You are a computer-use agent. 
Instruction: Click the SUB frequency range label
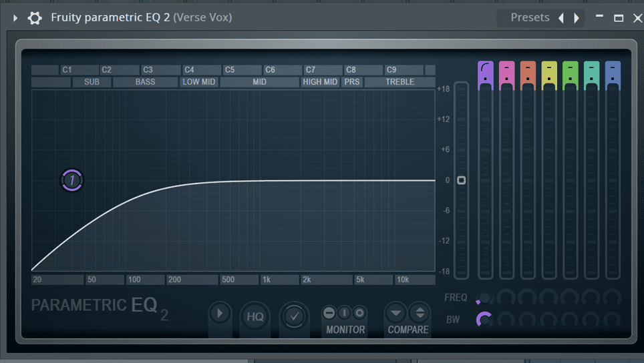click(92, 82)
